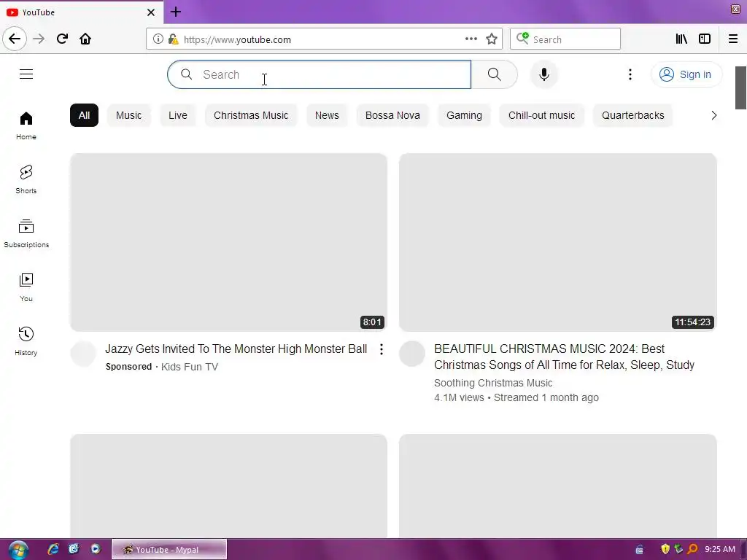The height and width of the screenshot is (560, 747).
Task: Select the Gaming filter chip
Action: (x=464, y=115)
